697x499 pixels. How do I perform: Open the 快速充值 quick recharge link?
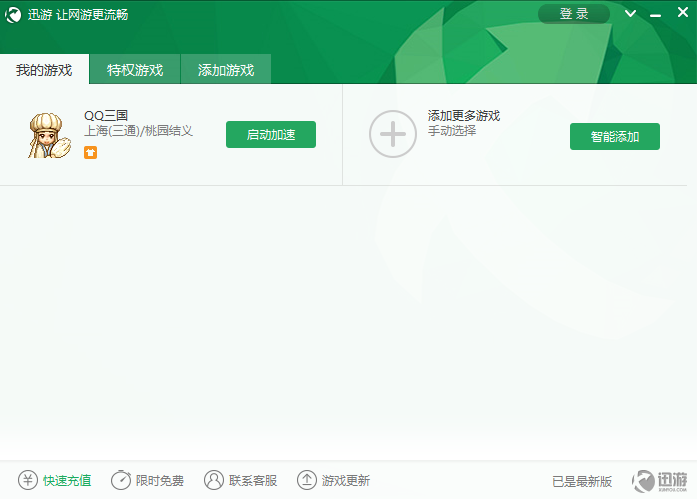click(x=67, y=480)
